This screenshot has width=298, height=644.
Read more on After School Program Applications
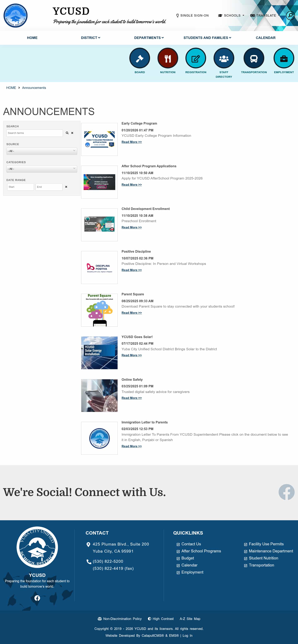tap(132, 185)
